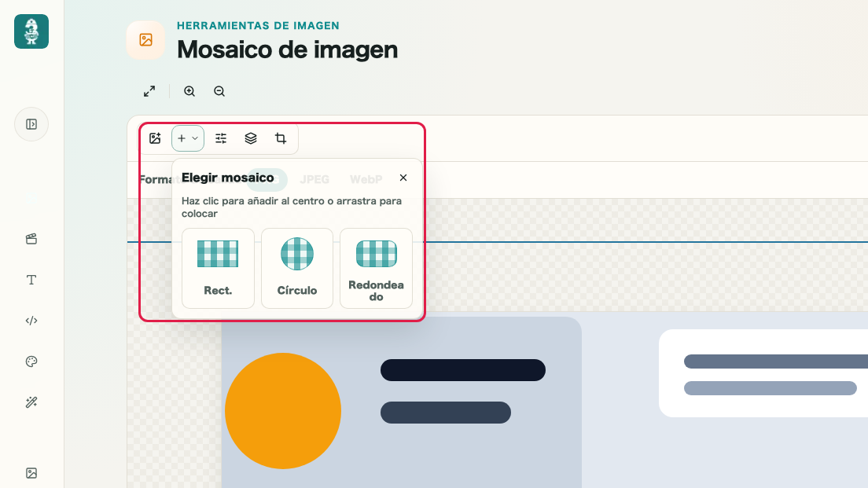Open the plus add-mosaic dropdown
Screen dimensions: 868x488
tap(188, 138)
